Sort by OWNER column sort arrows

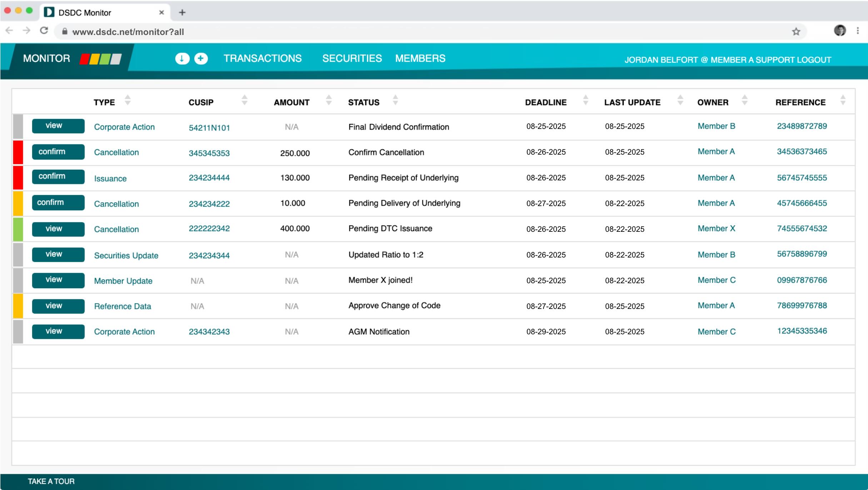tap(744, 100)
